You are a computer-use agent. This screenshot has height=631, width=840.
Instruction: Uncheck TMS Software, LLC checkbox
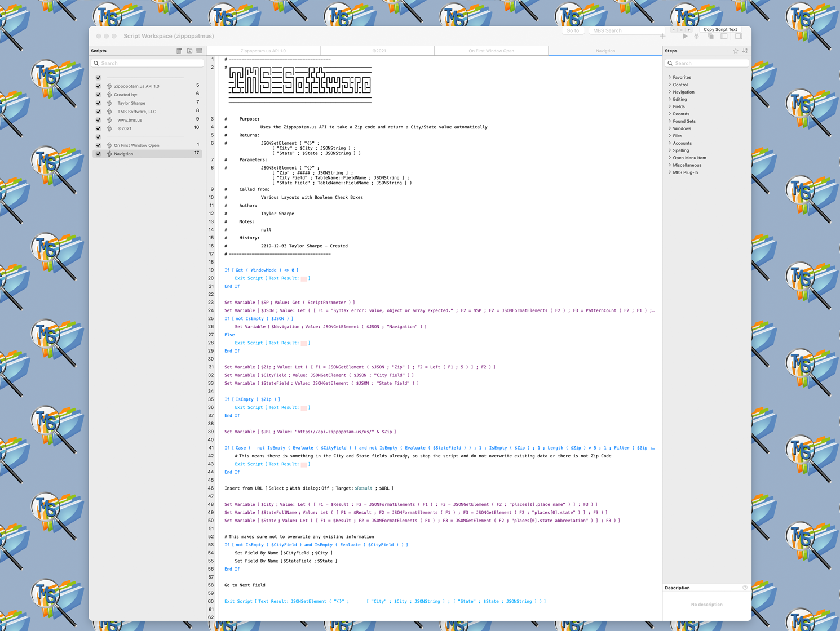pos(98,112)
